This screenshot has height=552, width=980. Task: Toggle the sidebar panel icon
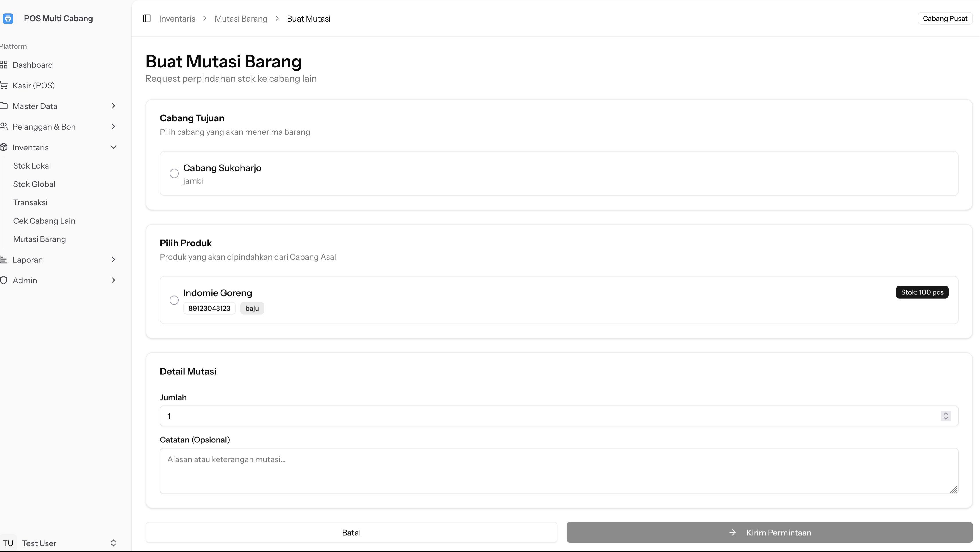tap(146, 18)
